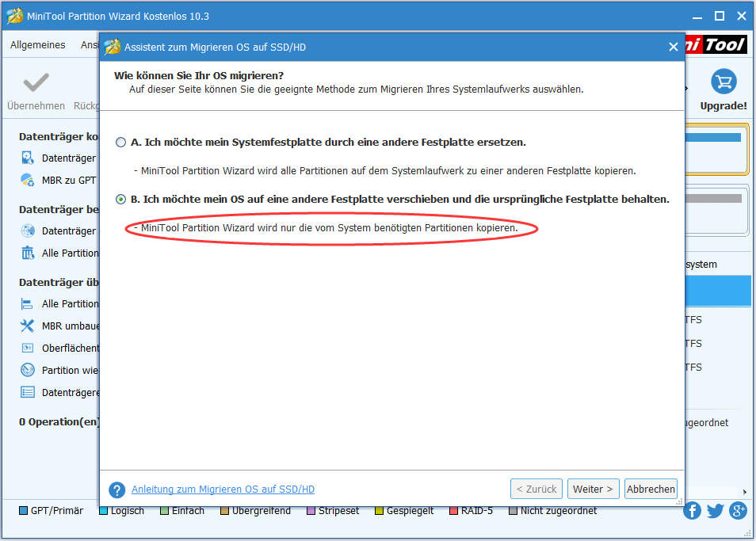Click the Gespiegelt legend entry

click(x=404, y=511)
